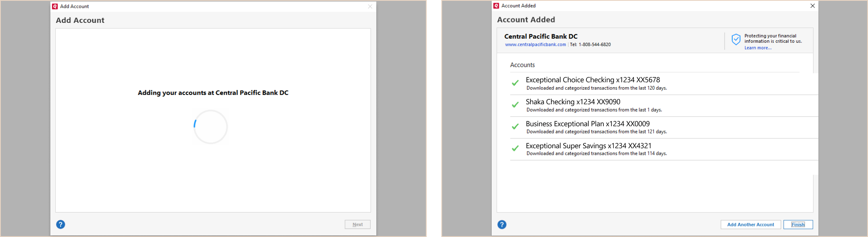Close the Account Added dialog
Viewport: 868px width, 237px height.
812,6
